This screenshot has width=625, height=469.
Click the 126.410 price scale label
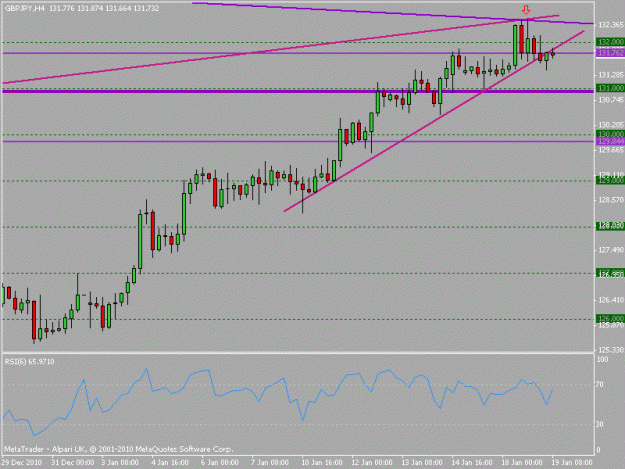click(x=611, y=300)
